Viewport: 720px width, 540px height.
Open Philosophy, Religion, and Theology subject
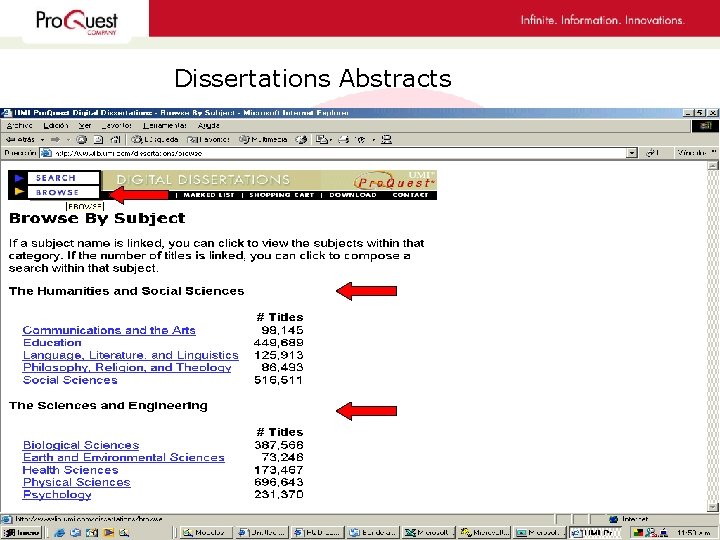(x=127, y=367)
